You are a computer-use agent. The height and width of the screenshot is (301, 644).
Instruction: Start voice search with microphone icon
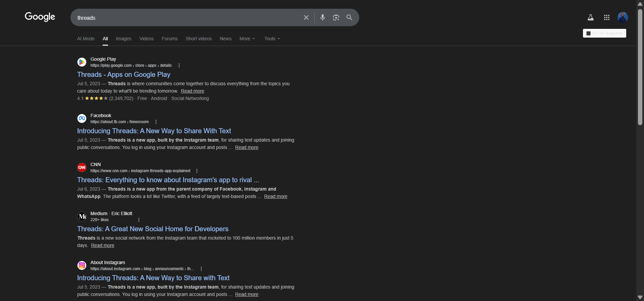pyautogui.click(x=323, y=17)
